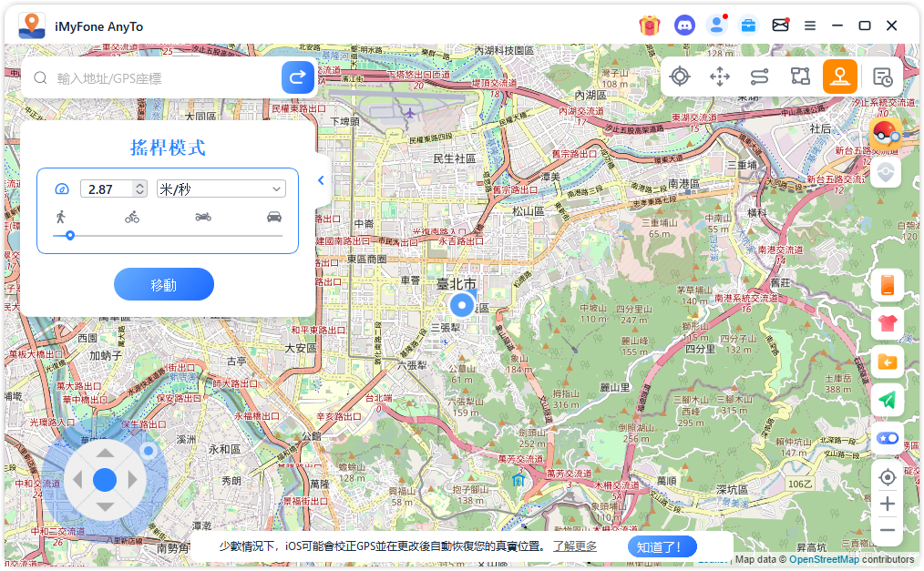Viewport: 924px width, 571px height.
Task: Click joystick right arrow
Action: (x=132, y=480)
